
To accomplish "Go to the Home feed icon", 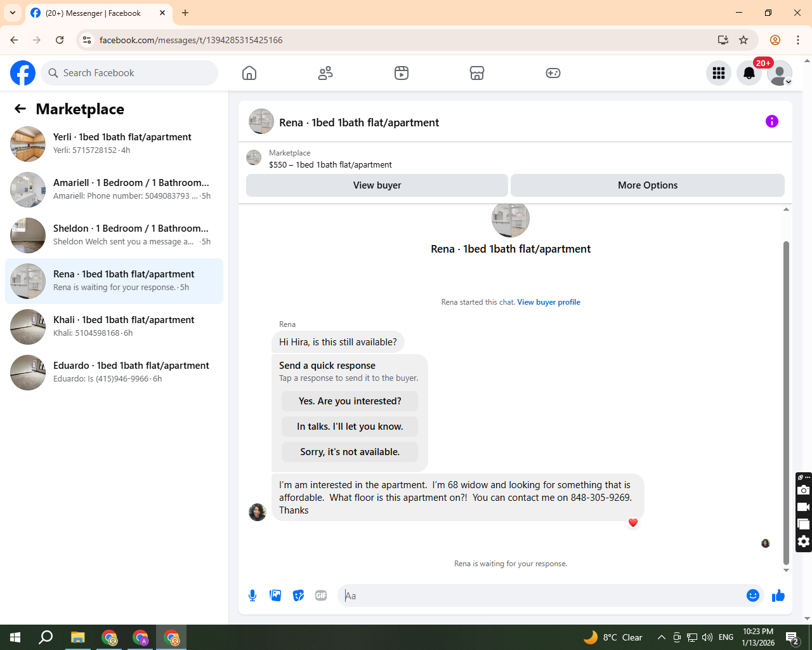I will click(x=249, y=73).
